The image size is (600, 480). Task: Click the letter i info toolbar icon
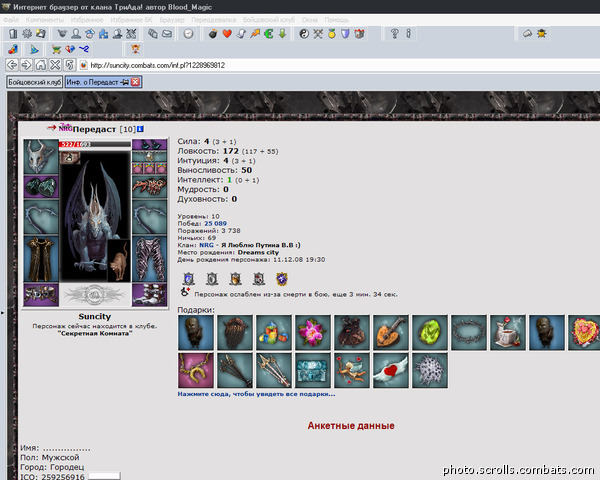(408, 34)
